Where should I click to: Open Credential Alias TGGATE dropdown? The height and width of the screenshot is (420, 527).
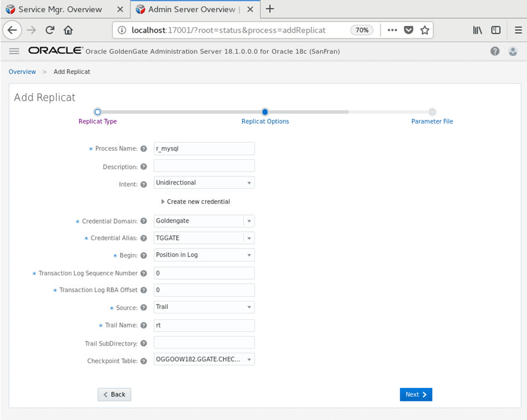coord(204,238)
